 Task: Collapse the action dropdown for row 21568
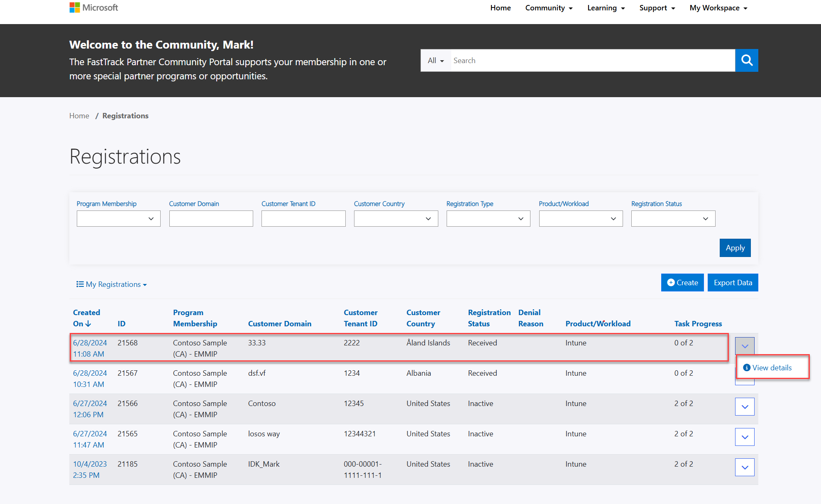tap(745, 346)
